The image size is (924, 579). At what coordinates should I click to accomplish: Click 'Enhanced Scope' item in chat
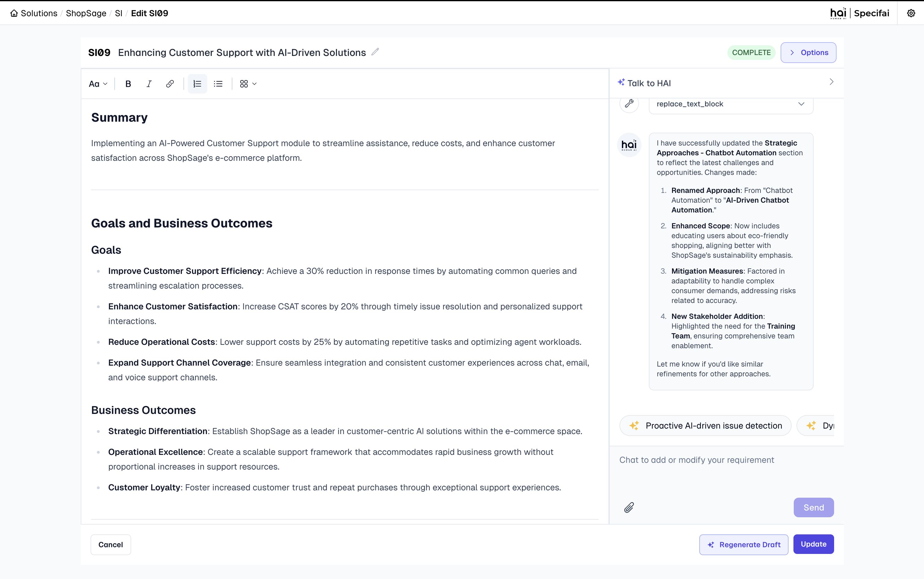701,226
